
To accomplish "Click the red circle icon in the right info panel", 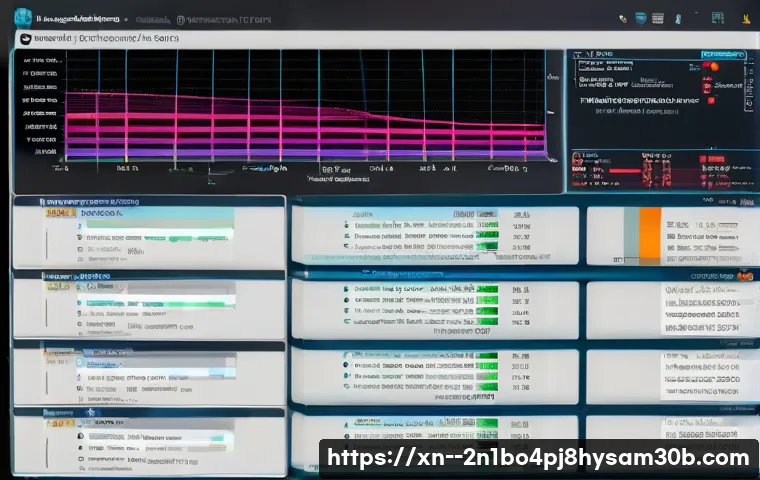I will [x=712, y=66].
